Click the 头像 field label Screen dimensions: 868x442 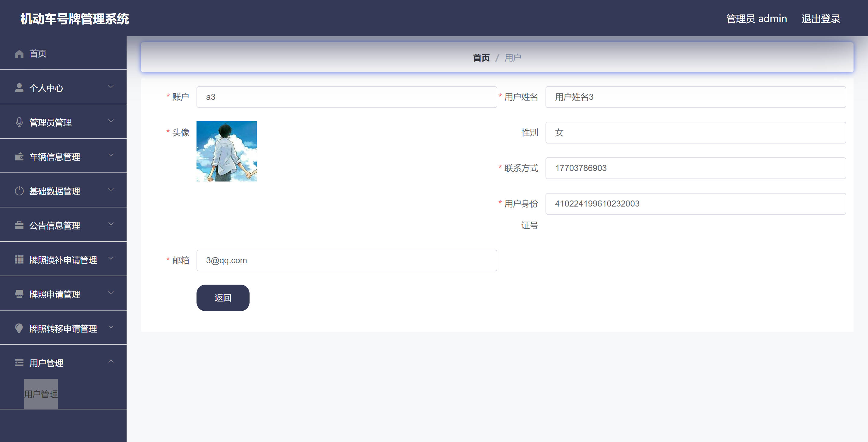click(181, 132)
